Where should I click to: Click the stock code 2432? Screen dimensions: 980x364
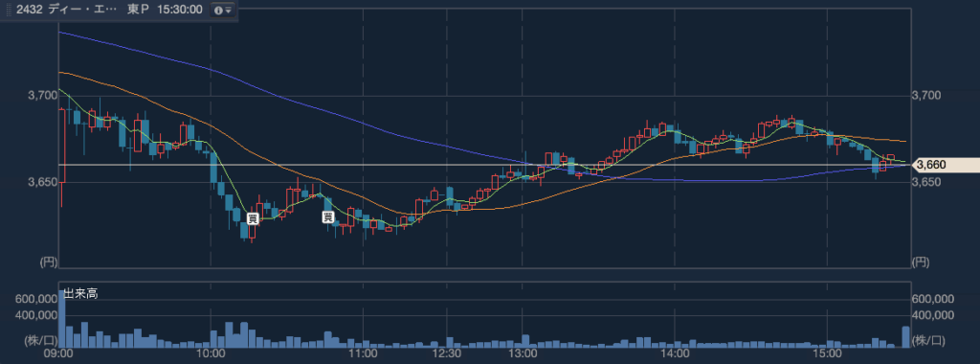[x=29, y=10]
